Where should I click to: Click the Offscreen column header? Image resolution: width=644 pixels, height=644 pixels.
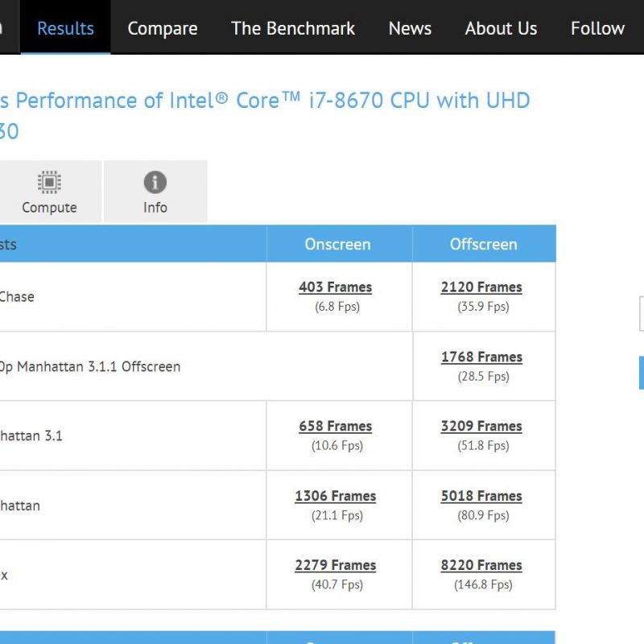(484, 245)
